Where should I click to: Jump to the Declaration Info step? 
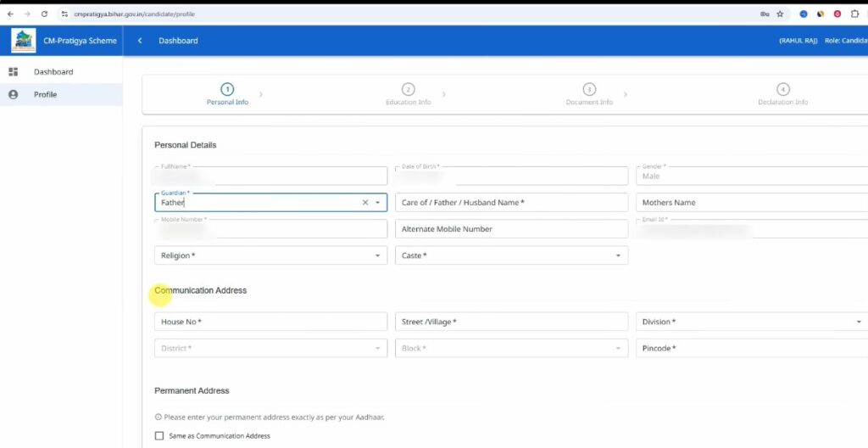[782, 94]
